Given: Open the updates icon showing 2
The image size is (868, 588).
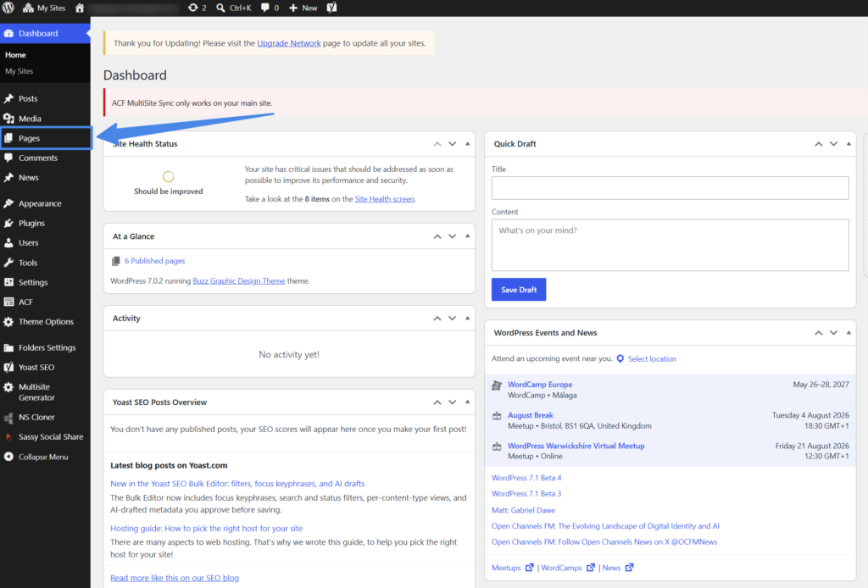Looking at the screenshot, I should (197, 8).
